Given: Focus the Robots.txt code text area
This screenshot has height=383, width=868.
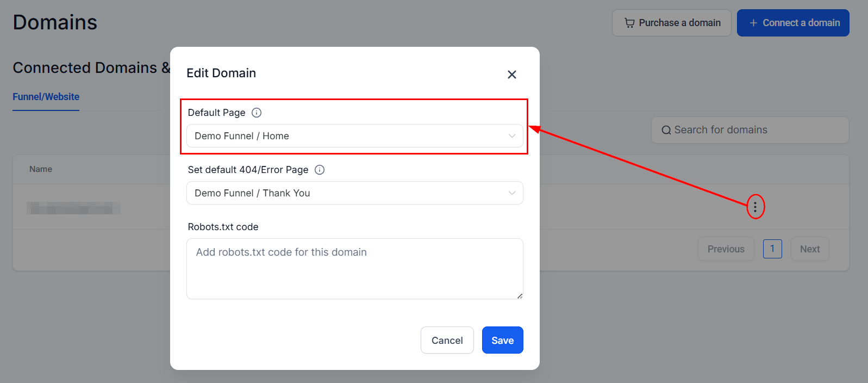Looking at the screenshot, I should point(354,269).
